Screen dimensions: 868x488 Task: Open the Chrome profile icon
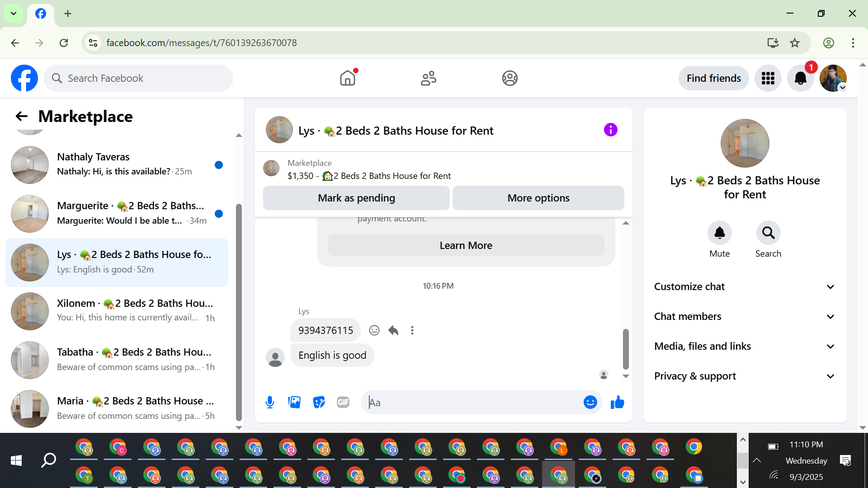tap(829, 43)
